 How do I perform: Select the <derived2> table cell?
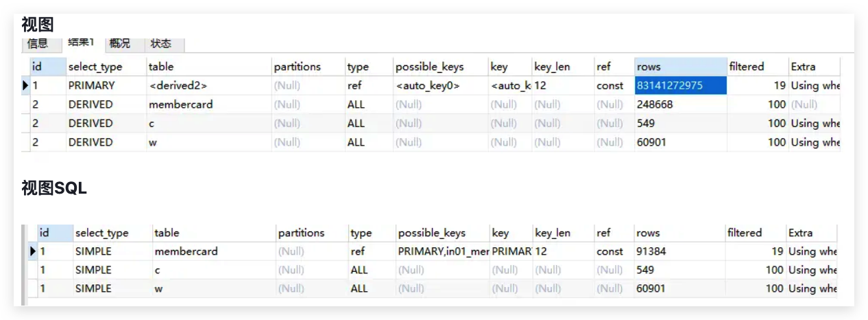click(208, 86)
